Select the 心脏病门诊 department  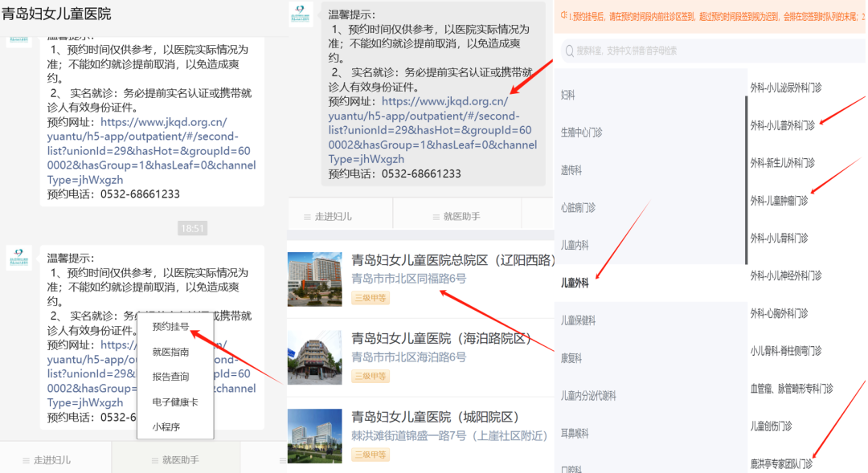(578, 208)
